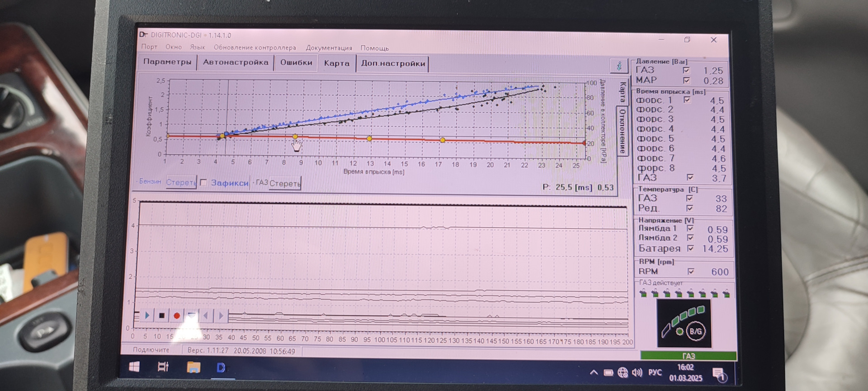Click the РУС language indicator in the tray
Image resolution: width=868 pixels, height=391 pixels.
(x=655, y=372)
